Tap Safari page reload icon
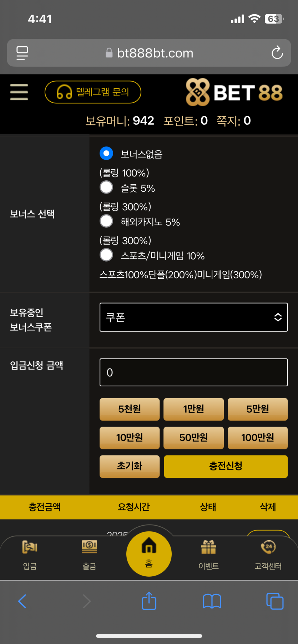The image size is (298, 644). click(x=277, y=53)
